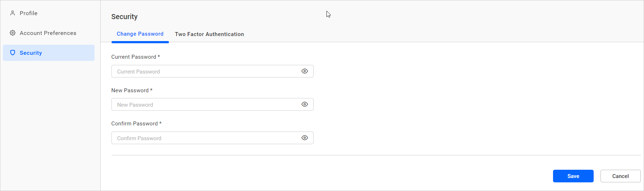Show the Current Password text via eye icon
The height and width of the screenshot is (191, 644).
click(305, 71)
